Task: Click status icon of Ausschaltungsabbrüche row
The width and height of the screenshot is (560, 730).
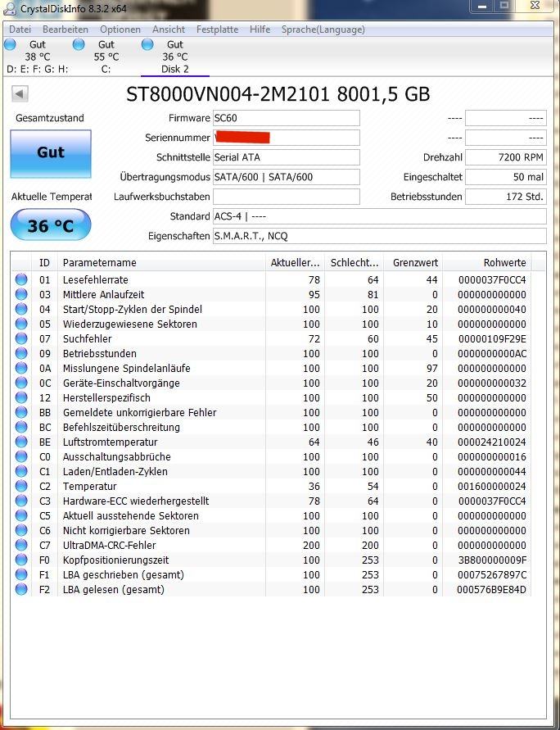Action: coord(21,456)
